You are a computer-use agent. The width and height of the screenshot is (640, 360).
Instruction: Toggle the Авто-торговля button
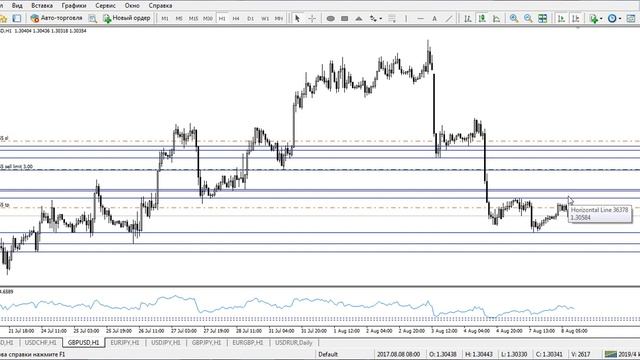(x=56, y=18)
